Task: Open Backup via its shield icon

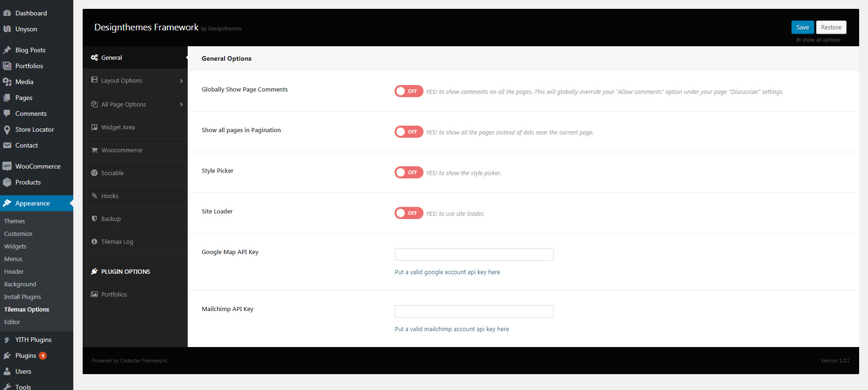Action: click(x=94, y=219)
